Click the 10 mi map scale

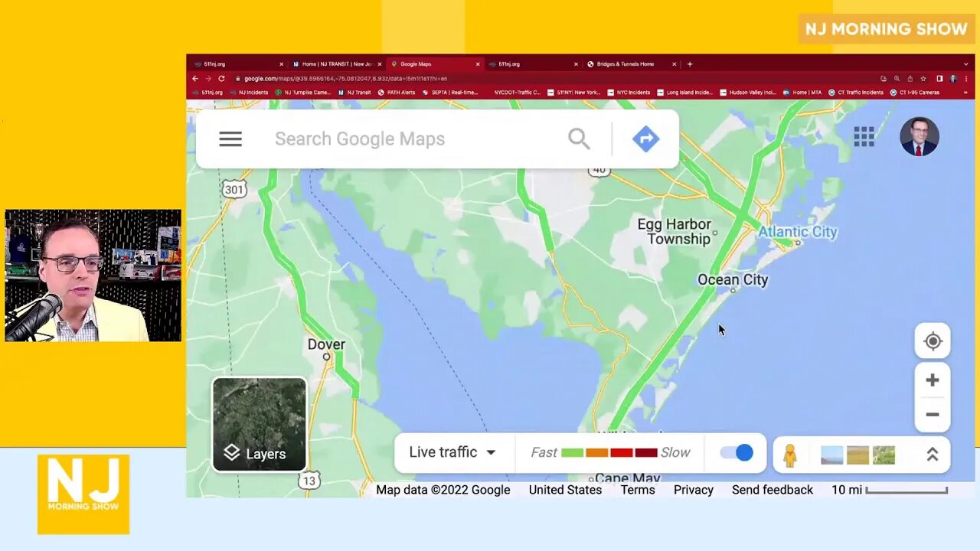[x=890, y=490]
